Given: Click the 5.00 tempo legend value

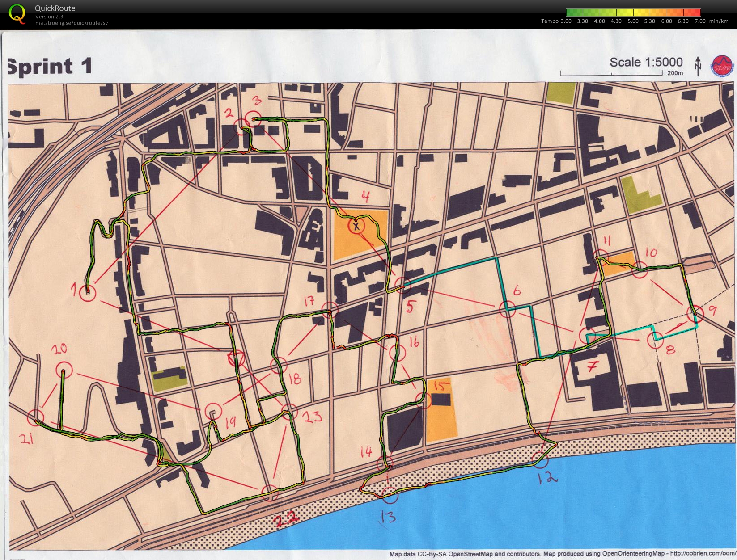Looking at the screenshot, I should [633, 21].
